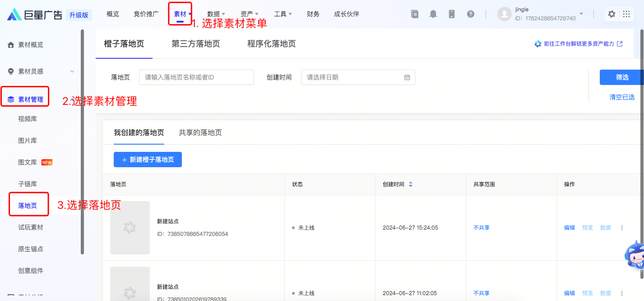Open the apps grid icon

click(626, 14)
